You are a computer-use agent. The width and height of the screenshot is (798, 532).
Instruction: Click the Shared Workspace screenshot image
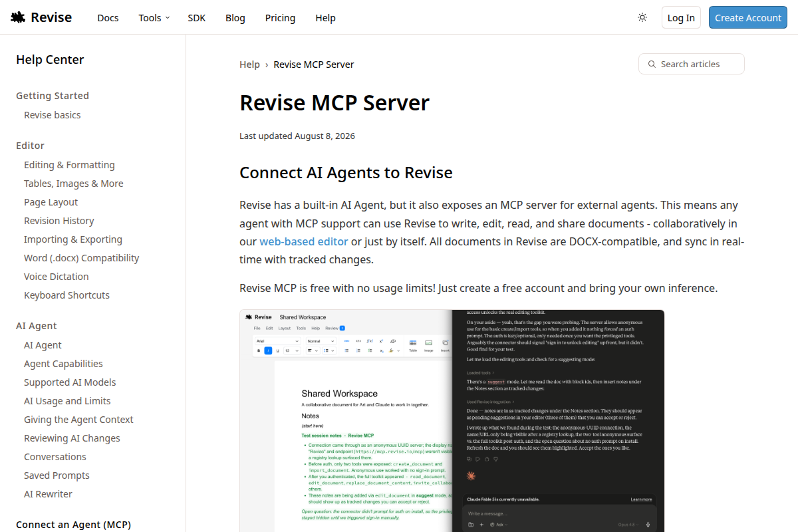[x=452, y=420]
